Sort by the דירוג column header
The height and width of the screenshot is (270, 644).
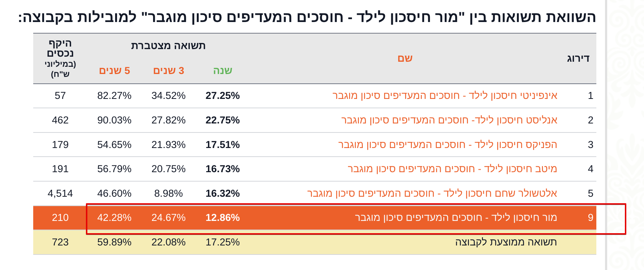click(x=578, y=58)
